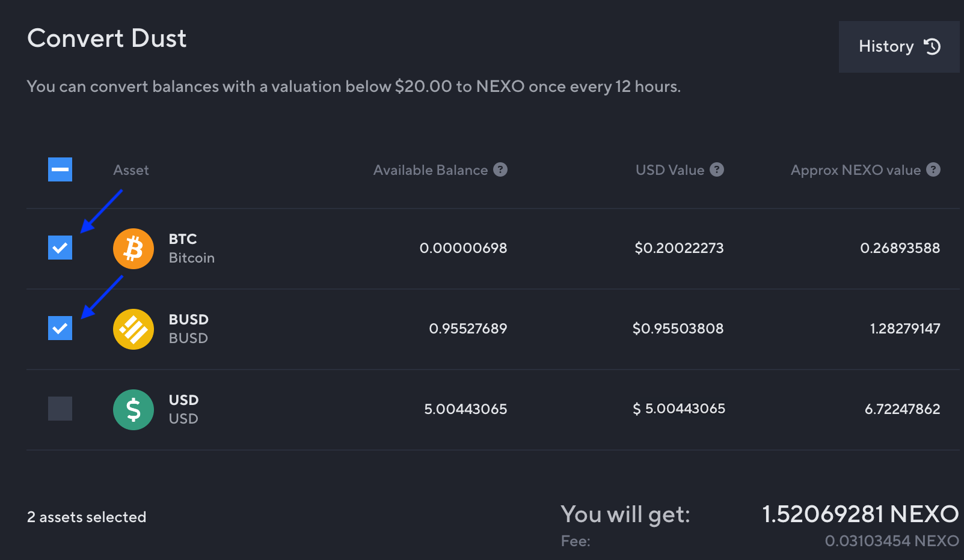The width and height of the screenshot is (964, 560).
Task: Enable the USD asset checkbox
Action: point(60,409)
